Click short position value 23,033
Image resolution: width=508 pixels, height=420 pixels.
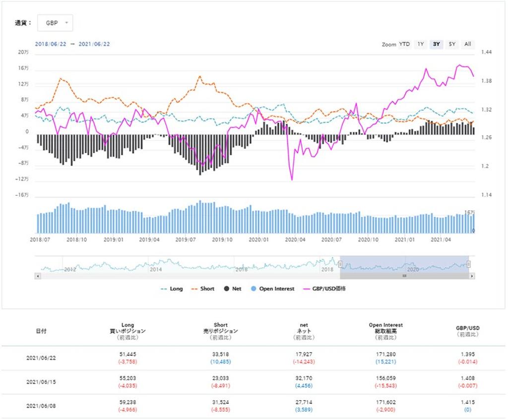pyautogui.click(x=221, y=378)
